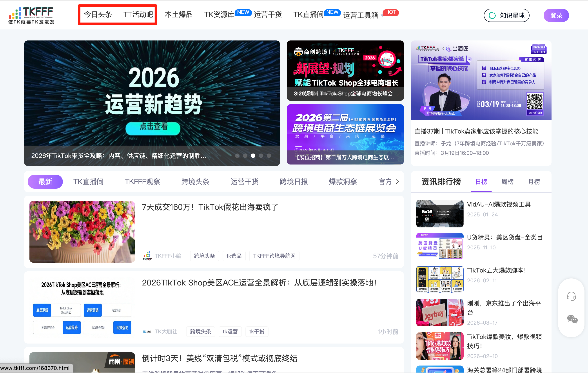Select the last carousel indicator dot
Image resolution: width=588 pixels, height=373 pixels.
269,156
